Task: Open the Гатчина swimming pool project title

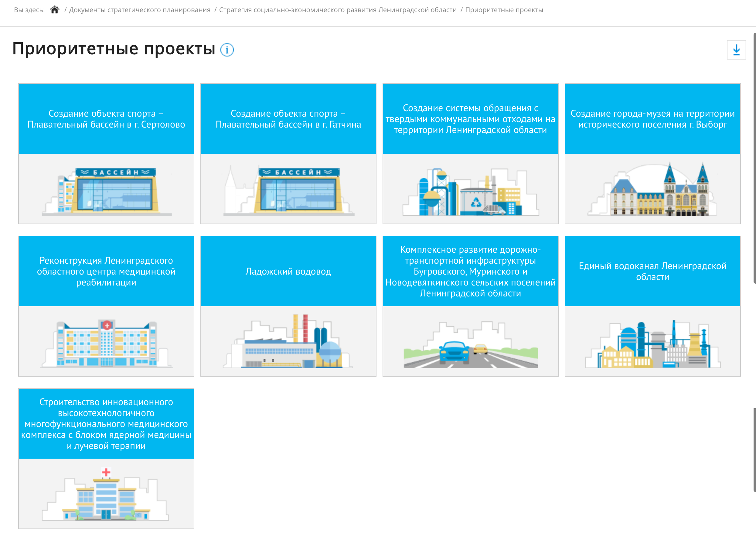Action: (x=288, y=119)
